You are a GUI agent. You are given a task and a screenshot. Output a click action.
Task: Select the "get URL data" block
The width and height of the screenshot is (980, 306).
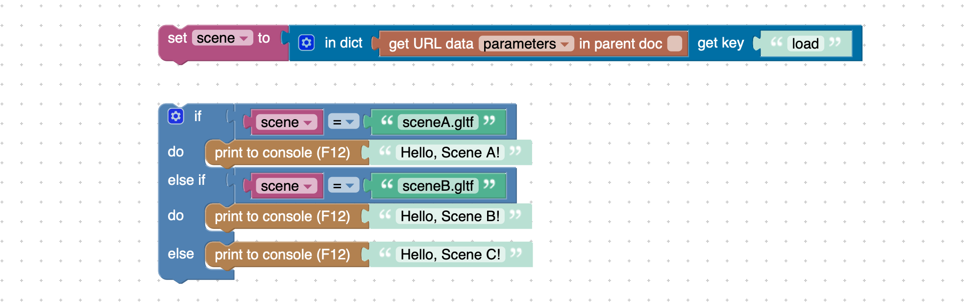[x=431, y=44]
